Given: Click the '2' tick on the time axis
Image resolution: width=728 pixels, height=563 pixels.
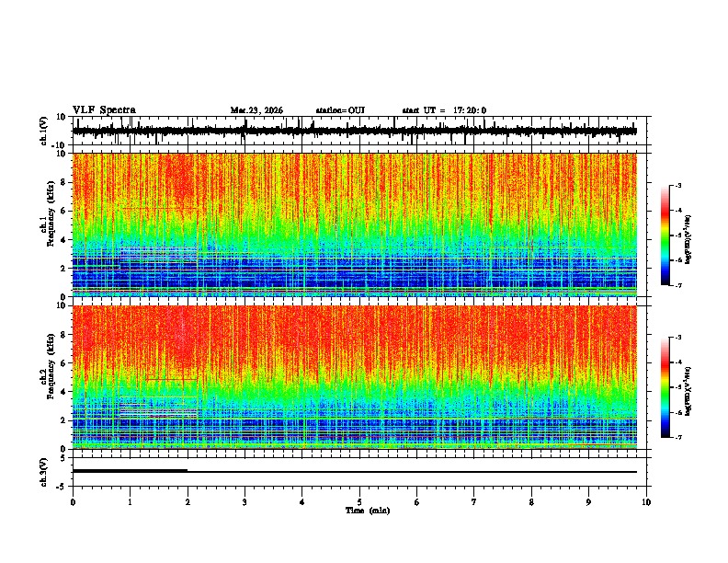Looking at the screenshot, I should (x=188, y=502).
